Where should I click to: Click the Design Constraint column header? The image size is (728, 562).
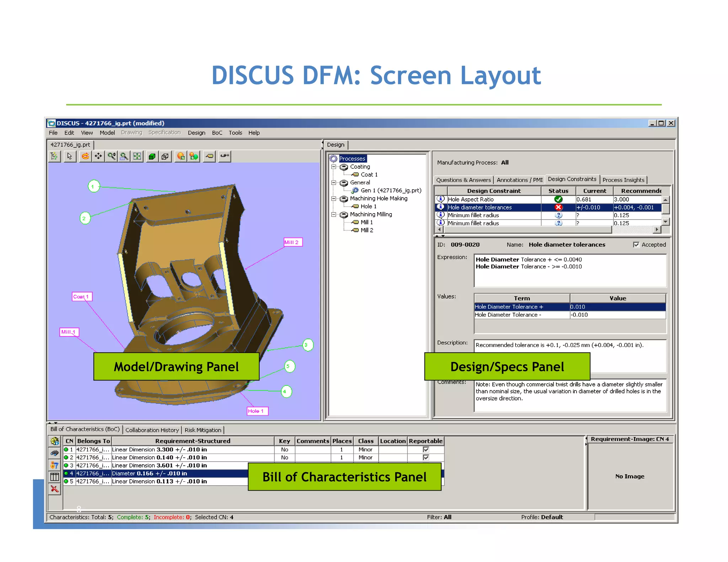coord(494,191)
